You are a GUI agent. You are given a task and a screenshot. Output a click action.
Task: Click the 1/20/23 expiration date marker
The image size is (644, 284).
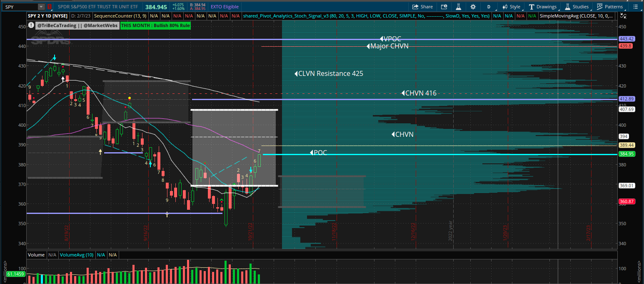pos(504,233)
